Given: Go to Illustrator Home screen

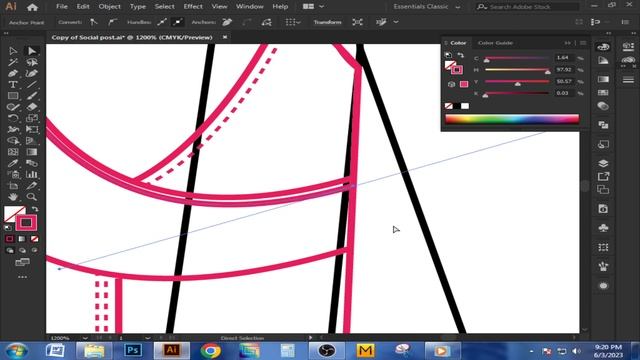Looking at the screenshot, I should (x=32, y=7).
